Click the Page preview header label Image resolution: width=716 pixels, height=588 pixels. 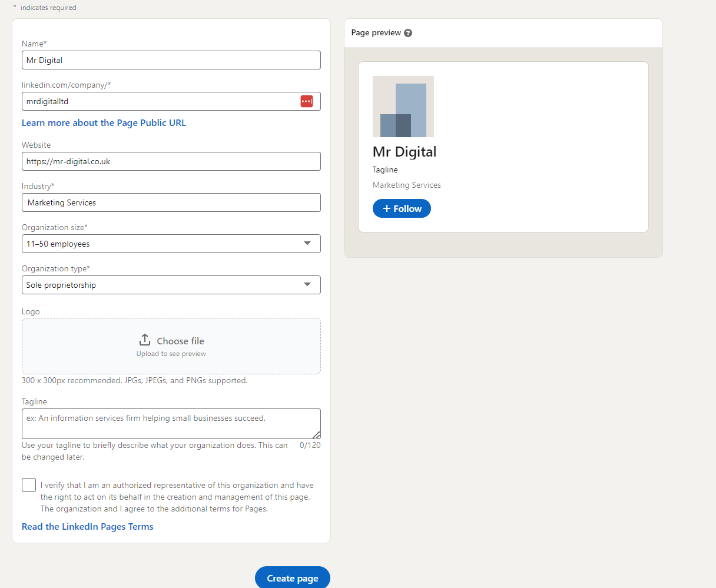tap(376, 33)
